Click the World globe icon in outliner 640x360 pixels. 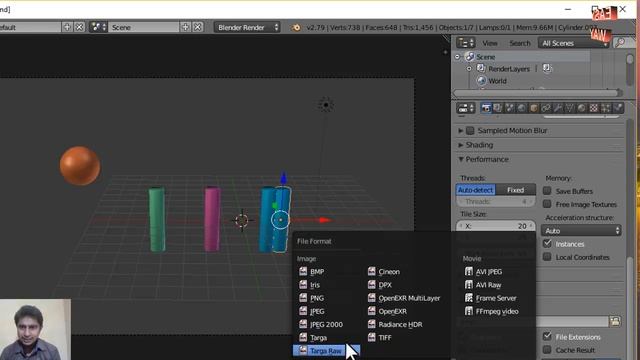(482, 81)
